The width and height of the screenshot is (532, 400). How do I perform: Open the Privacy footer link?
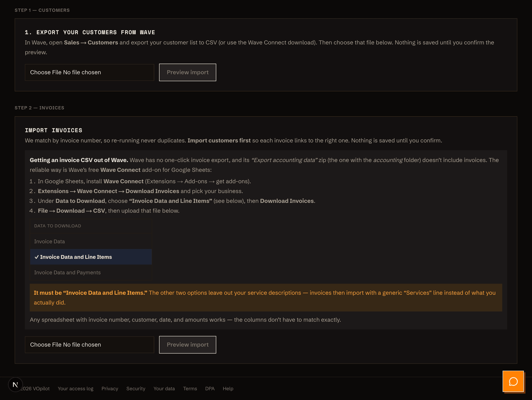pyautogui.click(x=110, y=388)
